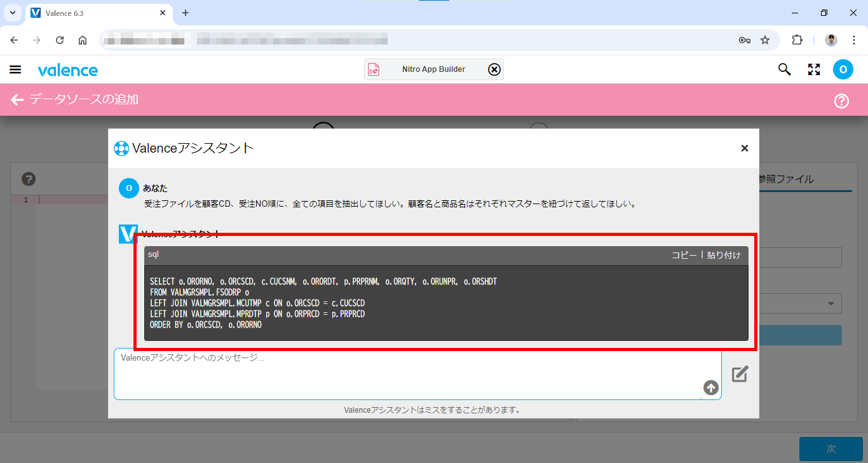Click the あなた user avatar
The image size is (868, 463).
128,188
